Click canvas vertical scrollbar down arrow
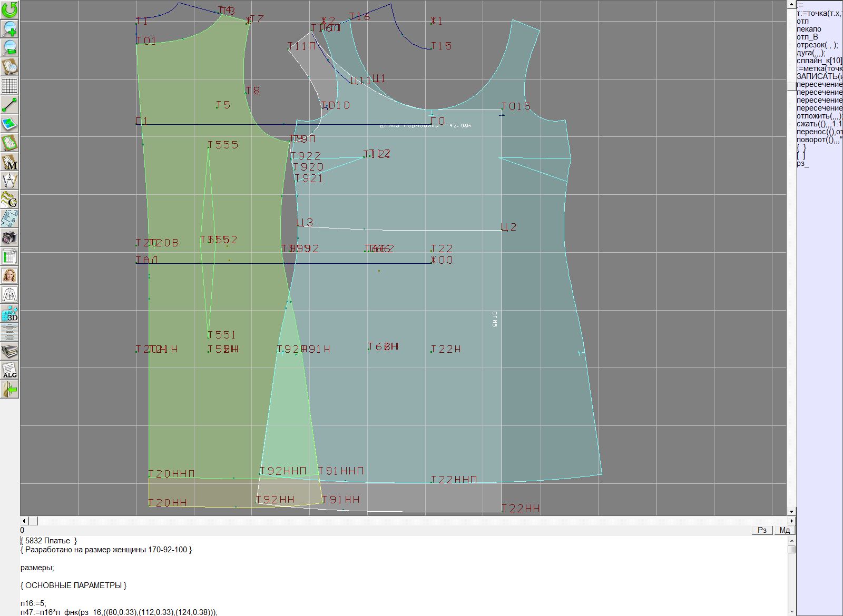843x616 pixels. click(x=791, y=511)
